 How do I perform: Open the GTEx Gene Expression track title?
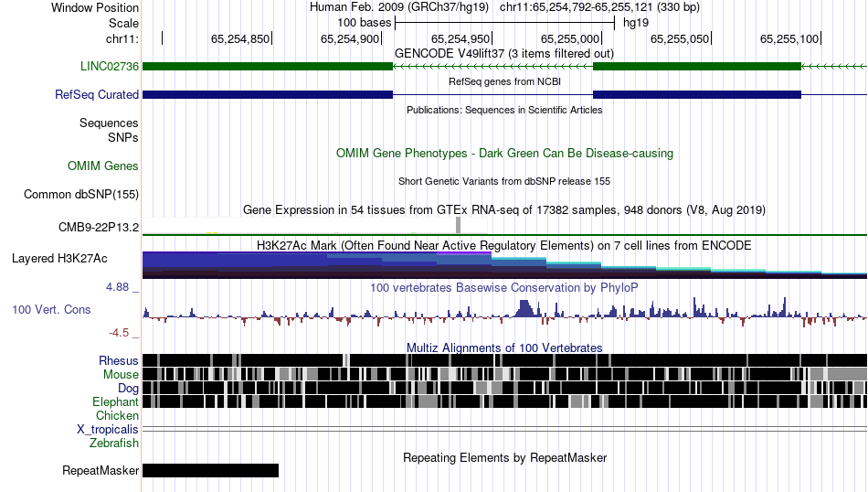pos(504,210)
